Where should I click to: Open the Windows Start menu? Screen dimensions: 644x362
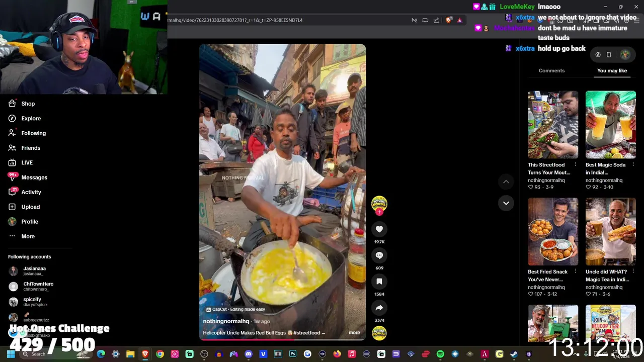11,354
